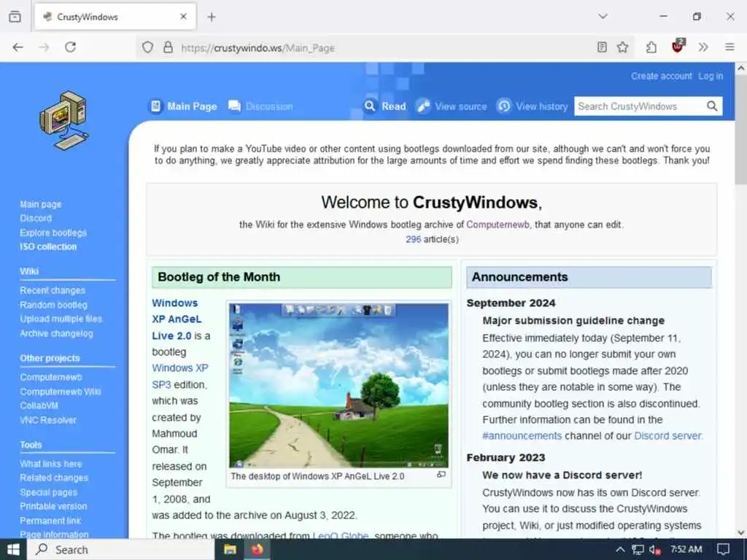Screen dimensions: 747x560
Task: Open File Explorer from taskbar
Action: tap(231, 550)
